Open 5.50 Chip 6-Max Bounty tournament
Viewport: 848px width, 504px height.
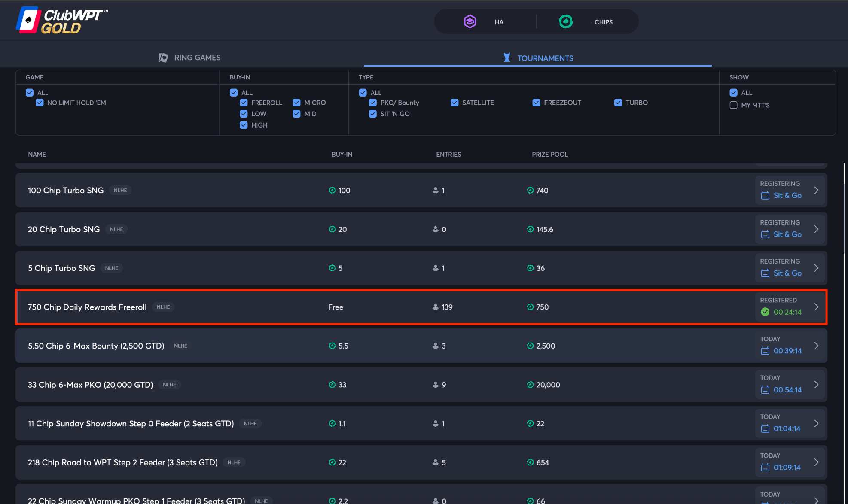(96, 346)
